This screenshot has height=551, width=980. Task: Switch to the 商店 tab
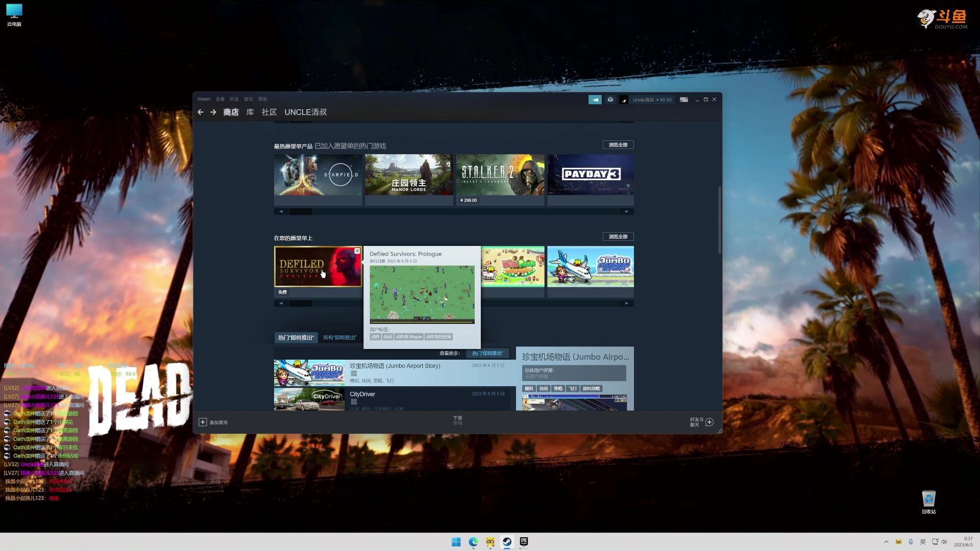pos(231,112)
